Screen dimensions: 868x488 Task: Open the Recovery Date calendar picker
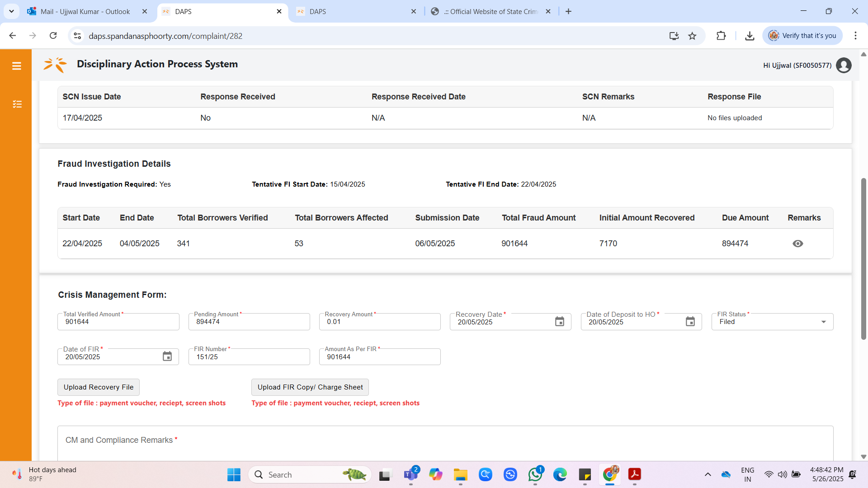pyautogui.click(x=560, y=322)
